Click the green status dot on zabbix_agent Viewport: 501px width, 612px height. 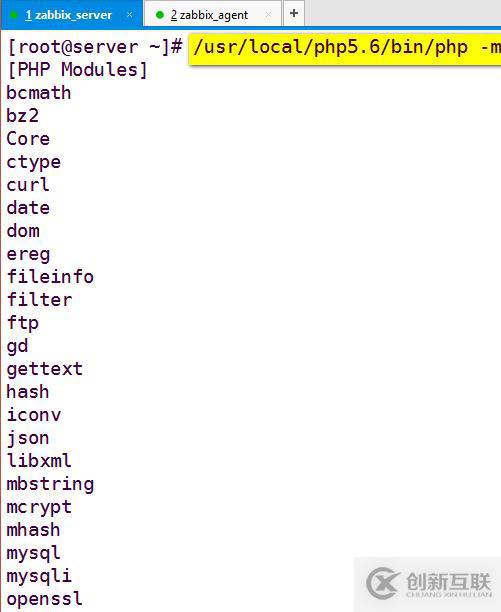(159, 15)
